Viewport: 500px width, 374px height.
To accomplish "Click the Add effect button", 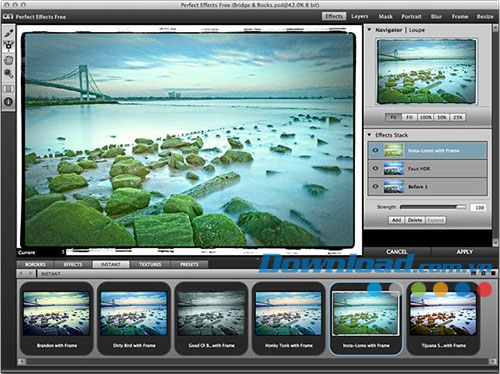I will [397, 220].
